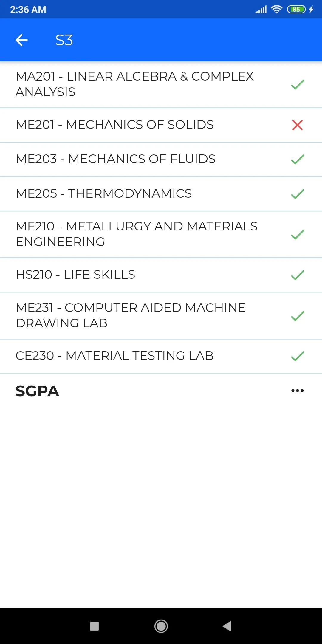Image resolution: width=322 pixels, height=644 pixels.
Task: Tap the checkmark for ME203 Mechanics of Fluids
Action: 297,160
